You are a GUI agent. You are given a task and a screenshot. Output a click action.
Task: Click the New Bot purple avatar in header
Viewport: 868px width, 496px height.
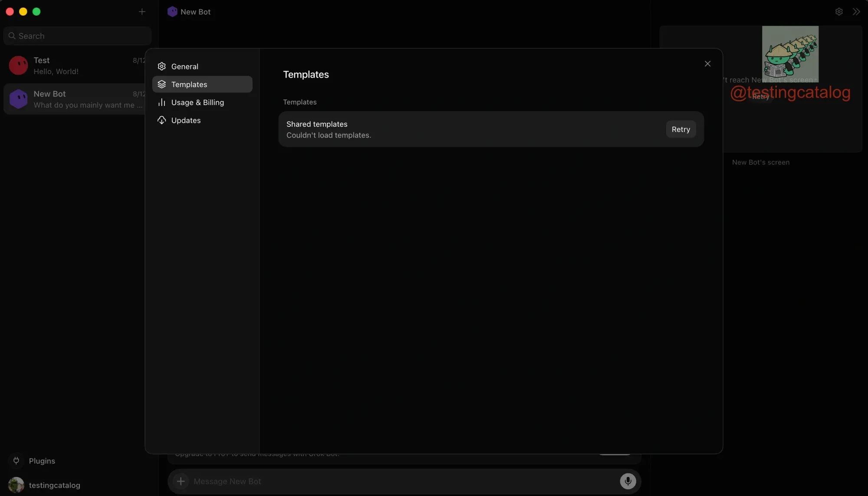172,12
